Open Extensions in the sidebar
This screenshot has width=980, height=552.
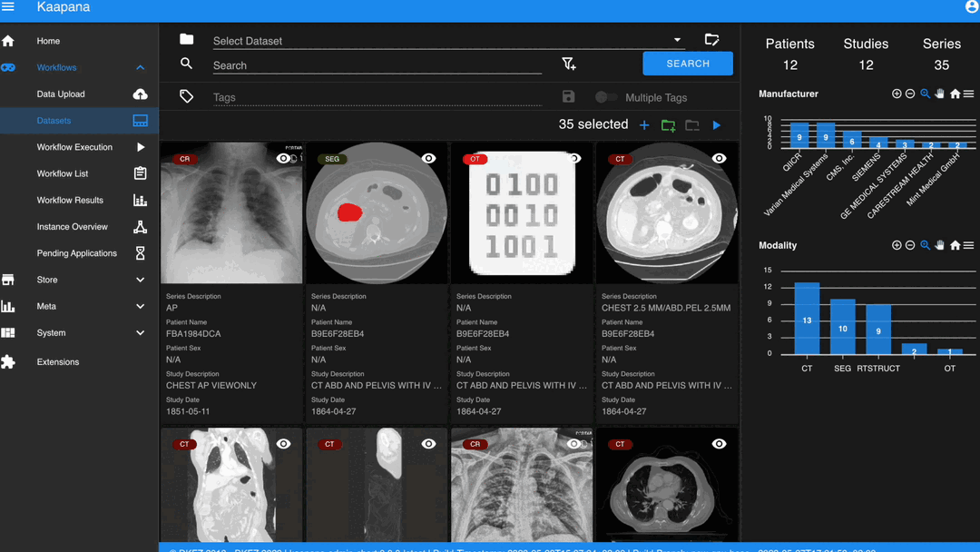coord(79,362)
